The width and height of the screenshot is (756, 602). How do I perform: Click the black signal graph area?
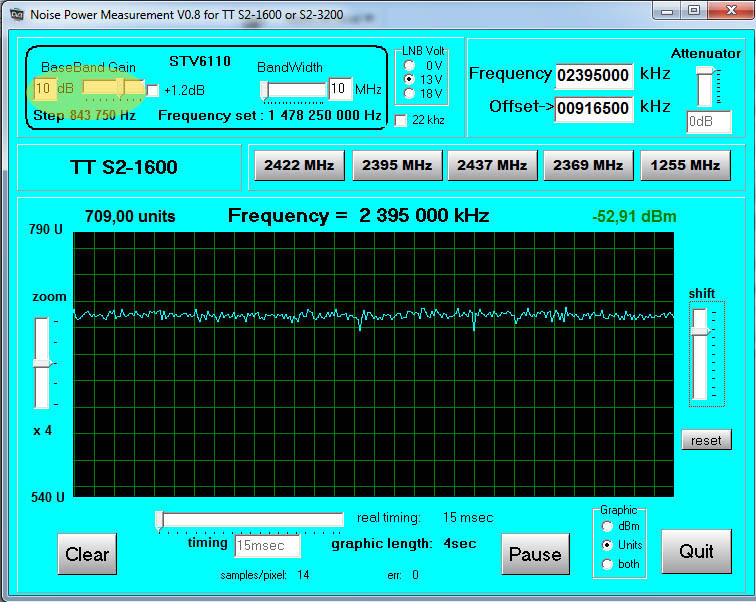coord(374,364)
